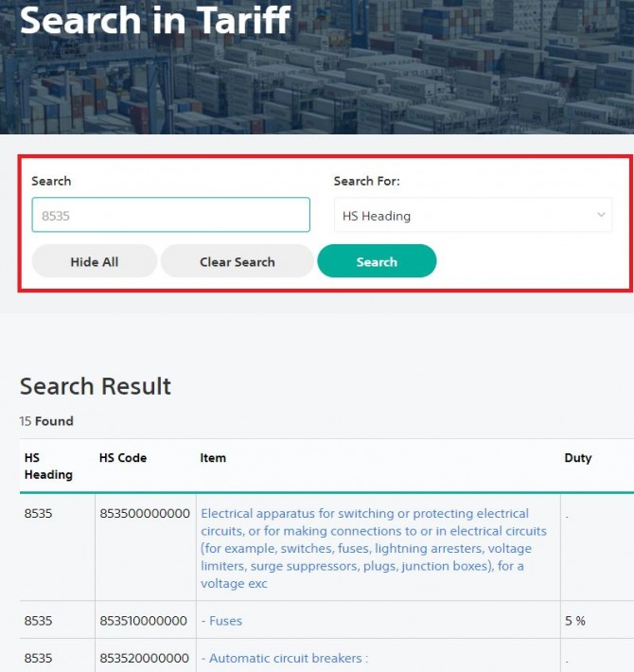634x672 pixels.
Task: Click the Duty column header
Action: click(x=578, y=458)
